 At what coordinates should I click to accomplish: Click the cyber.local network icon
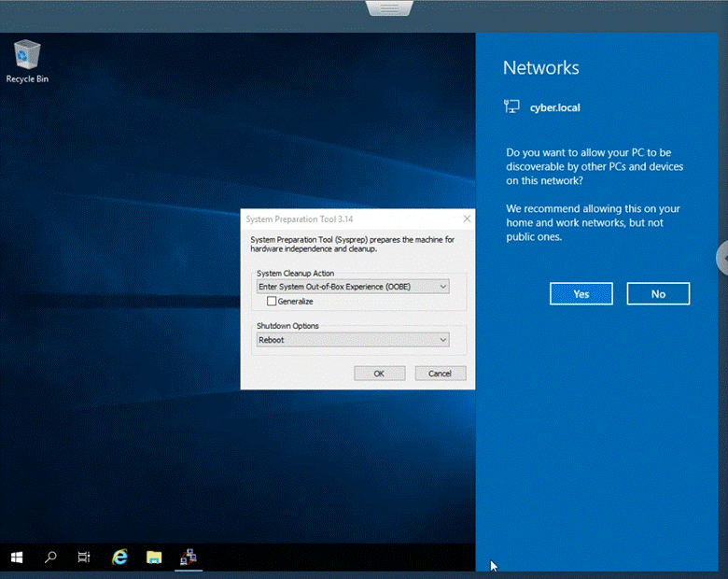511,106
